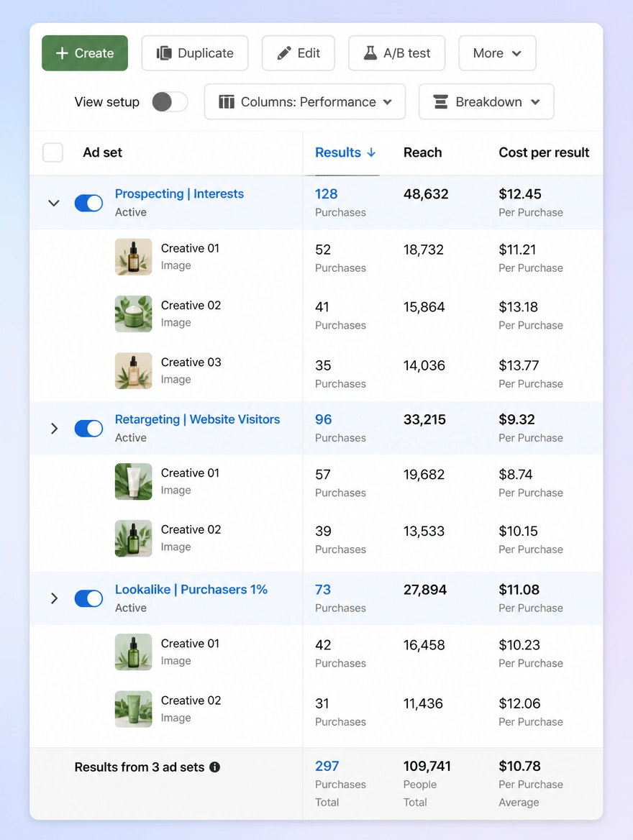Sort by the Results column header
Viewport: 633px width, 840px height.
[x=345, y=152]
